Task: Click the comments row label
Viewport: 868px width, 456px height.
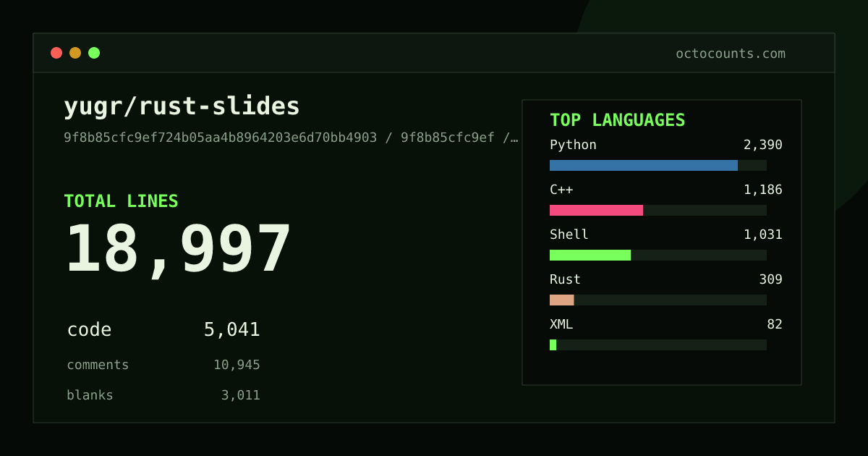Action: pos(98,365)
